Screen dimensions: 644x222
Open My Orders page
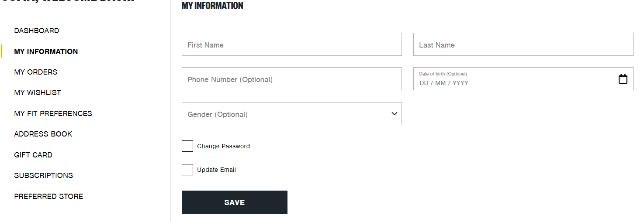coord(36,72)
